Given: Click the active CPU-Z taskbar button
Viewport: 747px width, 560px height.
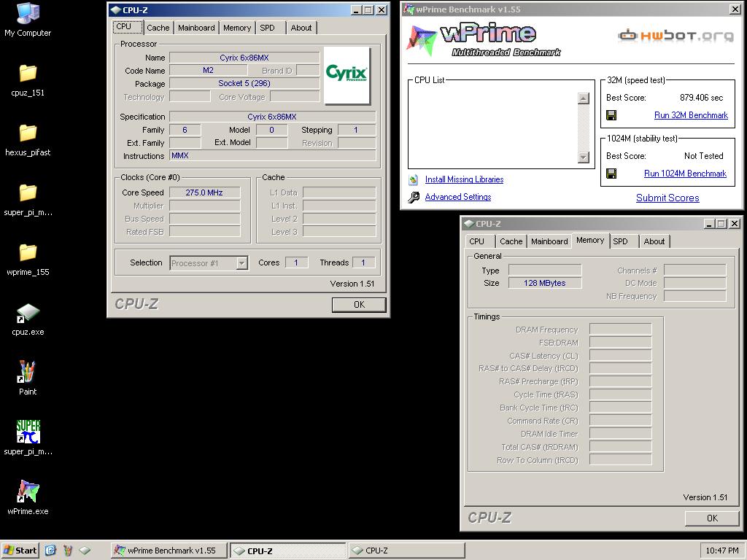Looking at the screenshot, I should pyautogui.click(x=288, y=551).
